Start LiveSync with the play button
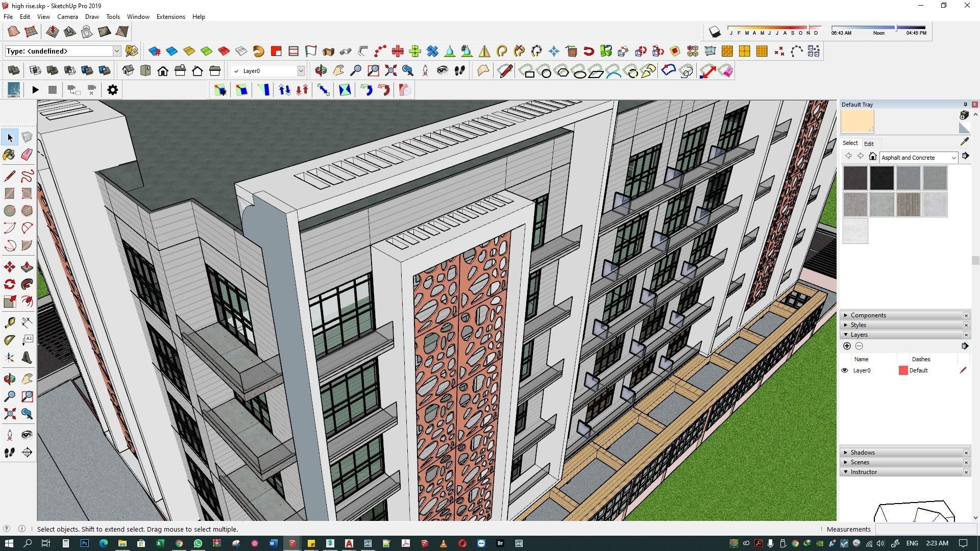 pyautogui.click(x=35, y=90)
